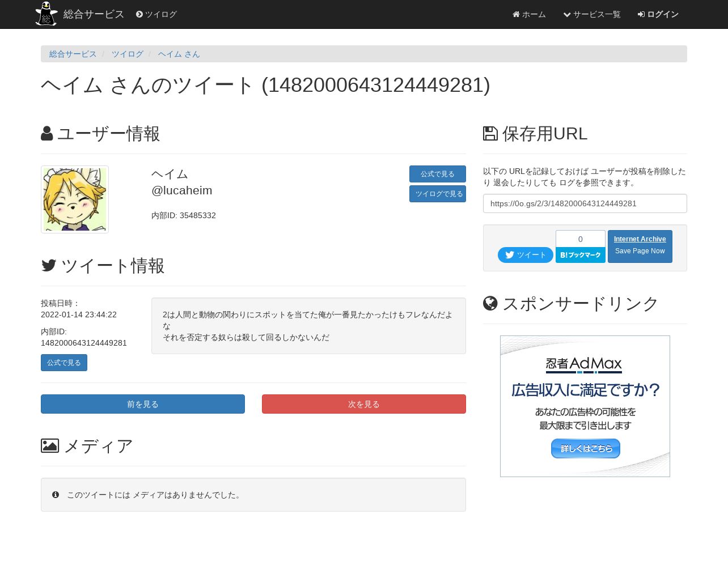The width and height of the screenshot is (728, 574).
Task: Click the penguin logo in the navbar
Action: (x=46, y=14)
